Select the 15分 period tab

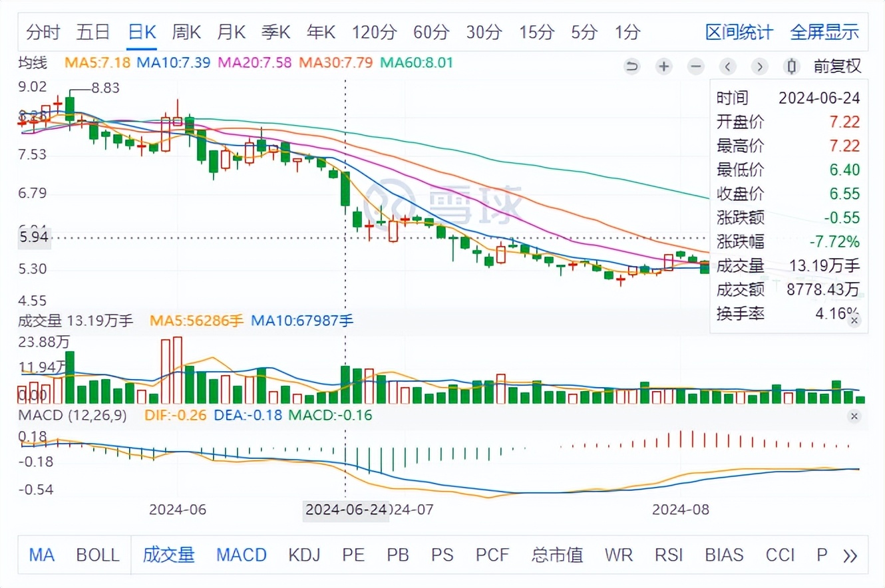click(x=536, y=32)
